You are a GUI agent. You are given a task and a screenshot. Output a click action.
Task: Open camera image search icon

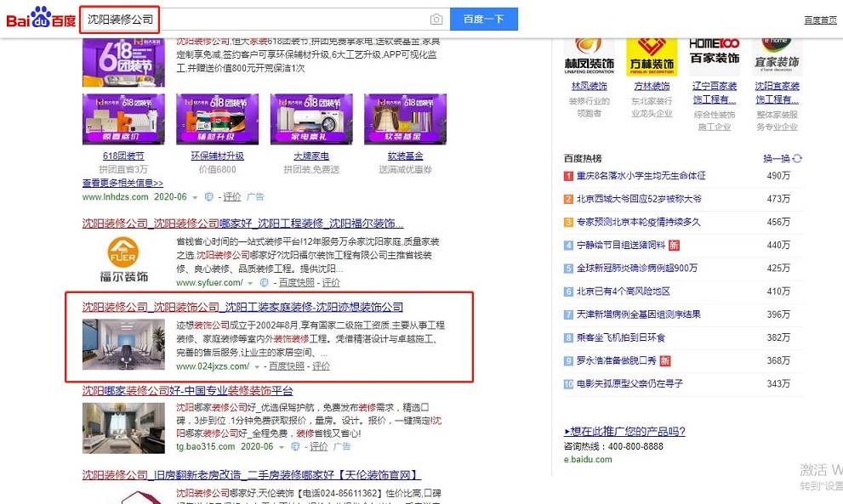click(x=436, y=20)
